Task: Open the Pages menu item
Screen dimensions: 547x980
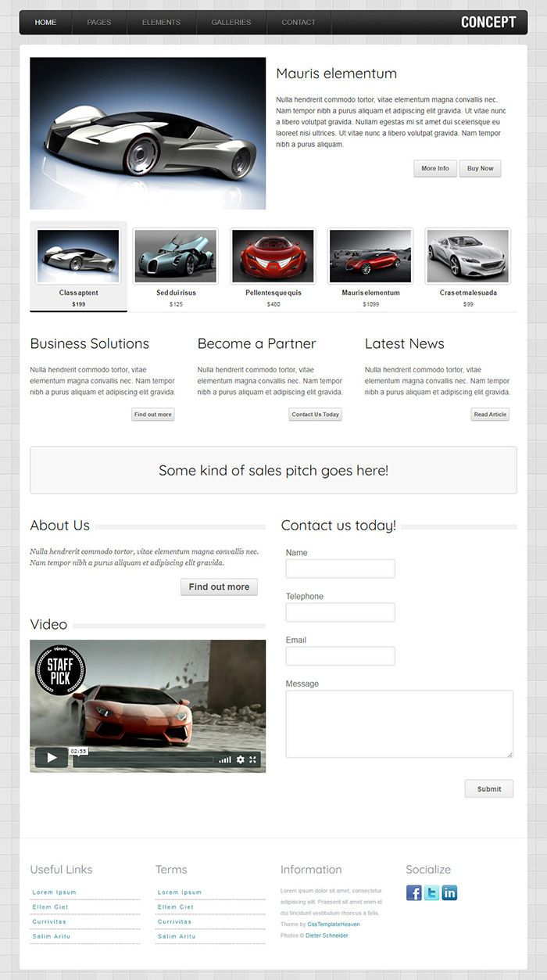Action: pyautogui.click(x=99, y=23)
